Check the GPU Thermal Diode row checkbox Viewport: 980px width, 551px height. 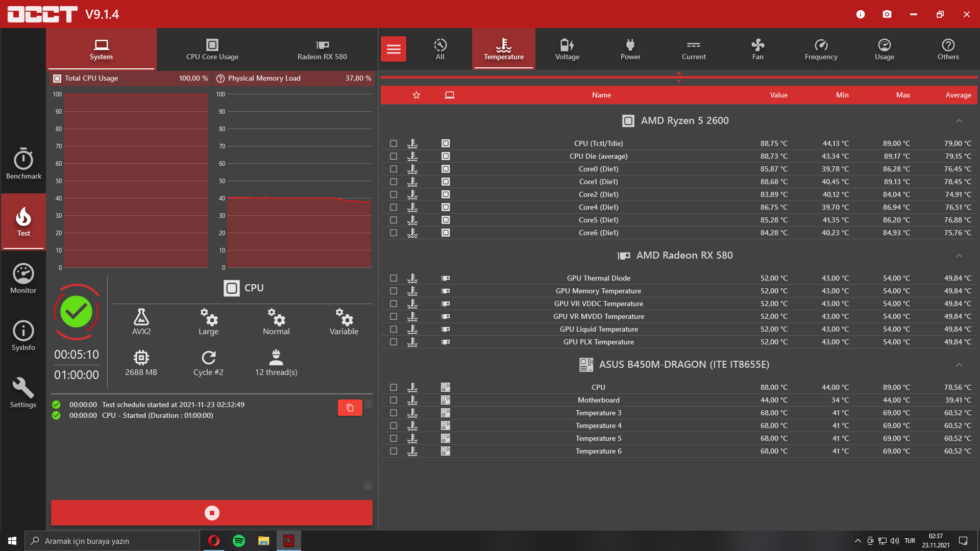click(x=394, y=278)
